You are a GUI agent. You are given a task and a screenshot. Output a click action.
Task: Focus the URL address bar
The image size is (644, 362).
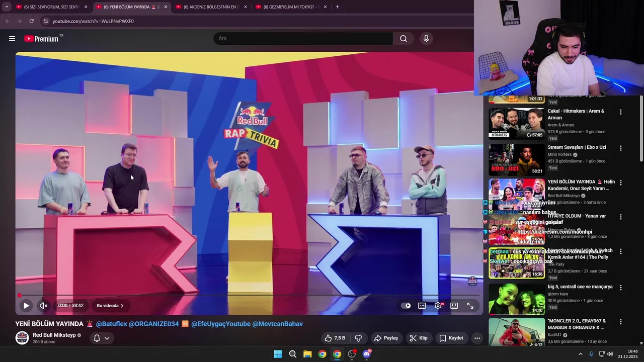click(x=257, y=21)
